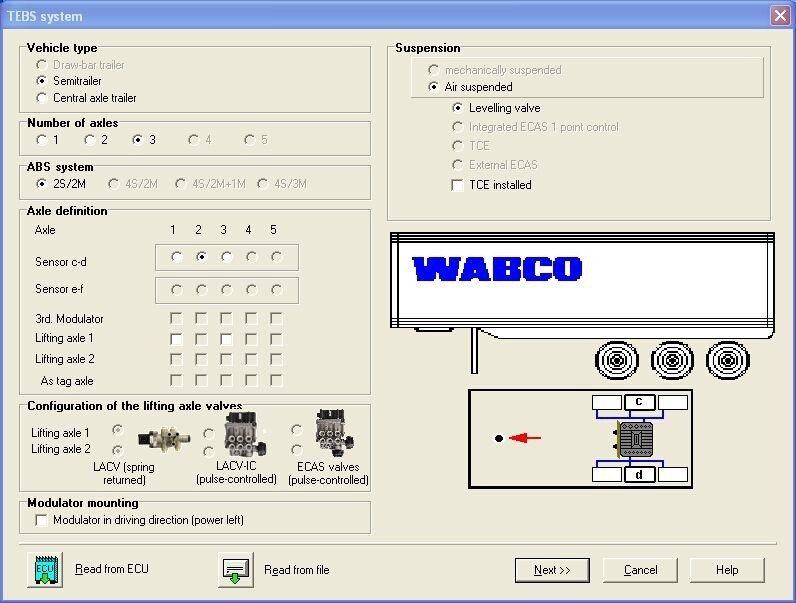Viewport: 796px width, 603px height.
Task: Click the Cancel button
Action: tap(640, 570)
